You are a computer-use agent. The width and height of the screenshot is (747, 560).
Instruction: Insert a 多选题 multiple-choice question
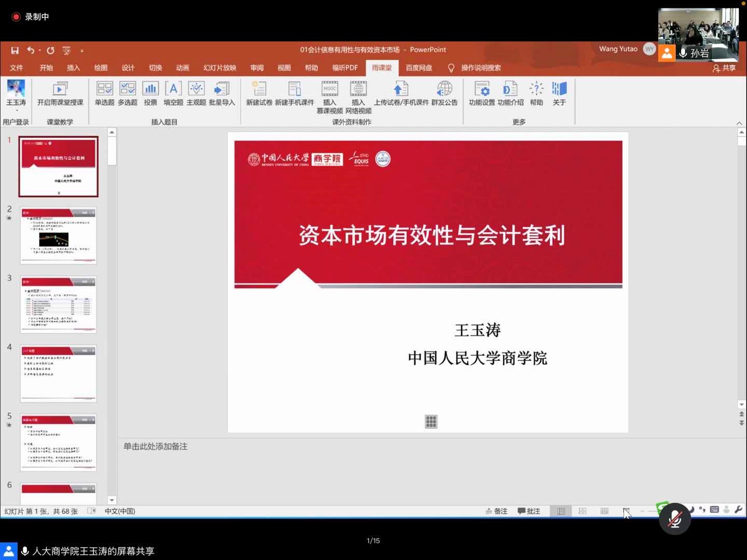click(127, 93)
